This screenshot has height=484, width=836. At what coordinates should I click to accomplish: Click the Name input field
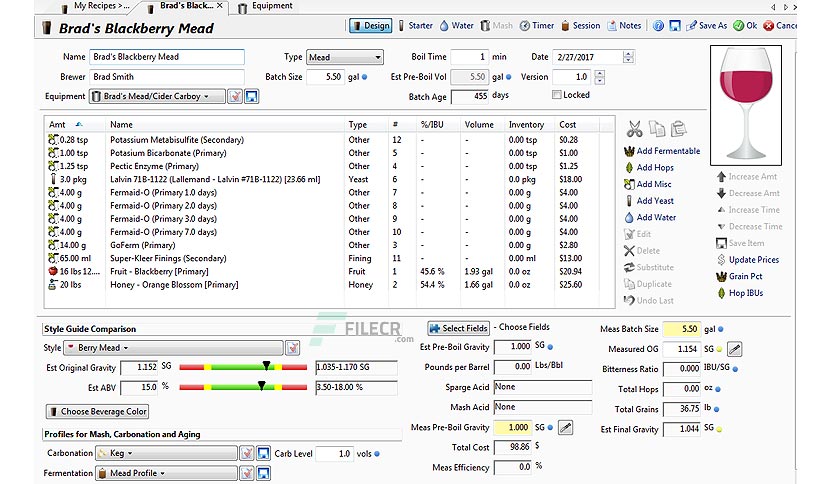click(167, 57)
